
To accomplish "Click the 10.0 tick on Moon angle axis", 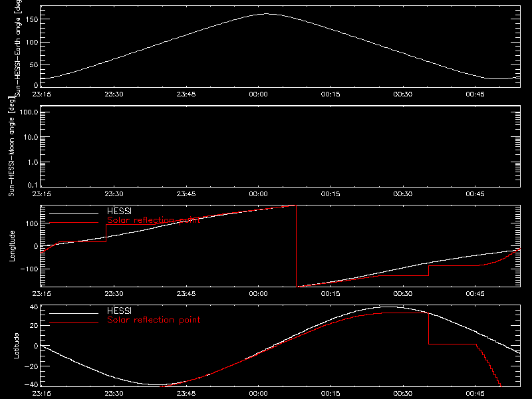I will pyautogui.click(x=31, y=137).
